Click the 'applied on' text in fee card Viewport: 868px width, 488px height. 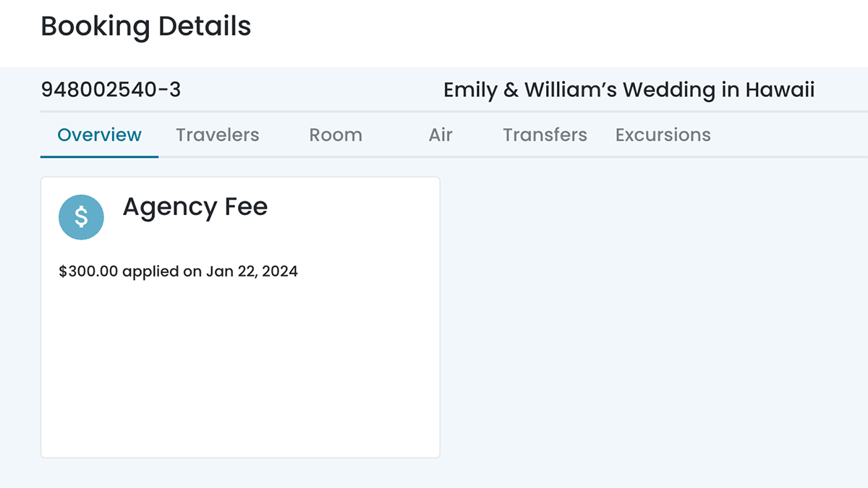[x=162, y=272]
